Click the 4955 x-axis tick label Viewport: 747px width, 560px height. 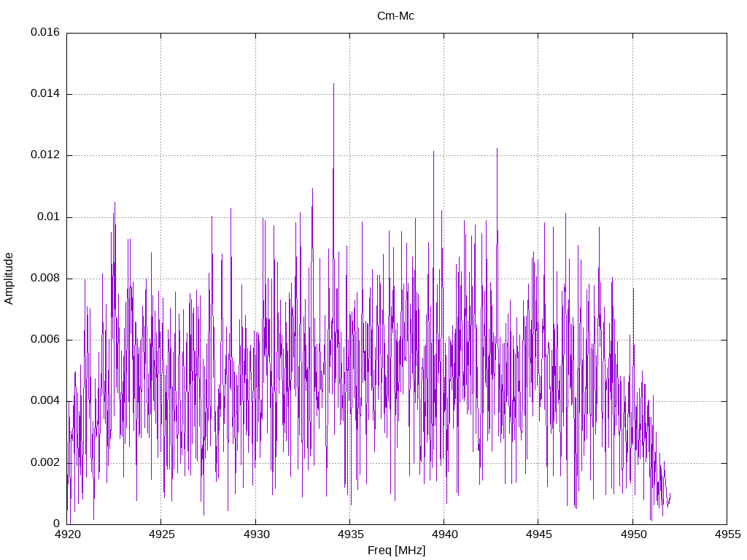pyautogui.click(x=727, y=534)
